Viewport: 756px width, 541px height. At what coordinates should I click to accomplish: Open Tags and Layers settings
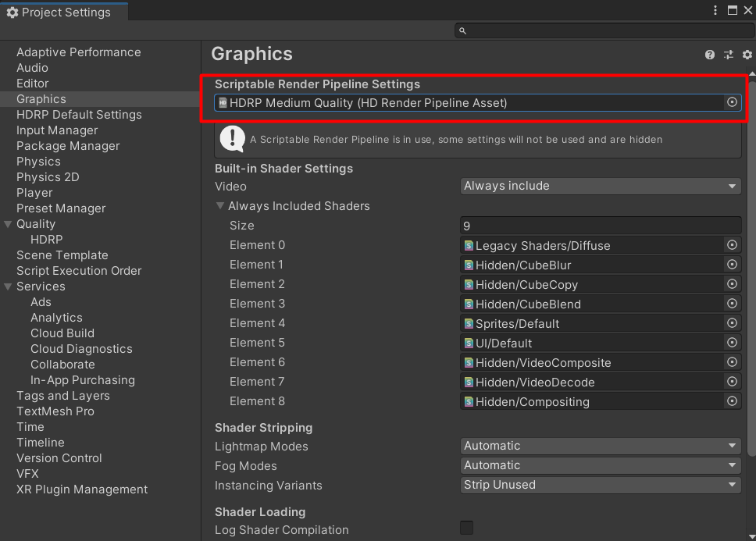63,396
